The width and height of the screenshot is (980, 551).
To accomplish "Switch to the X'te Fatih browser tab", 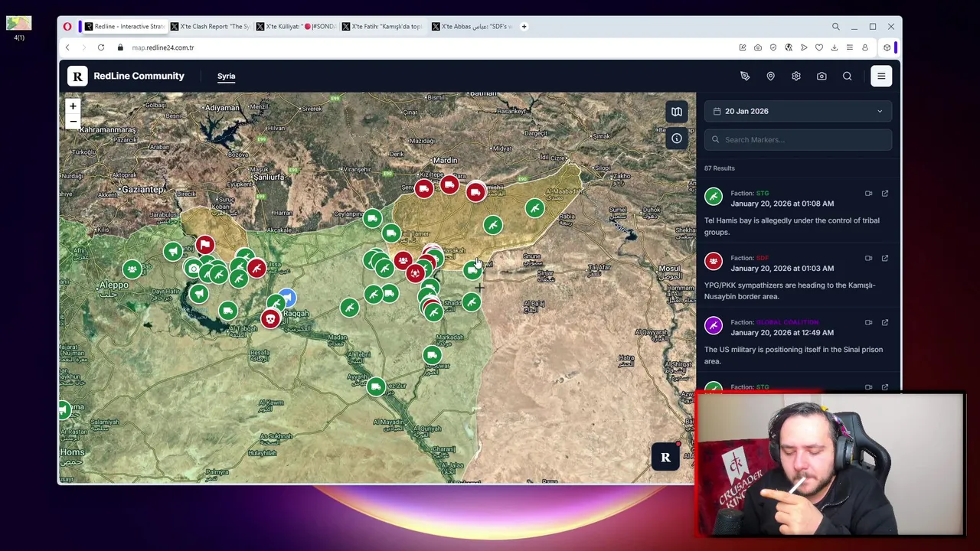I will [382, 26].
